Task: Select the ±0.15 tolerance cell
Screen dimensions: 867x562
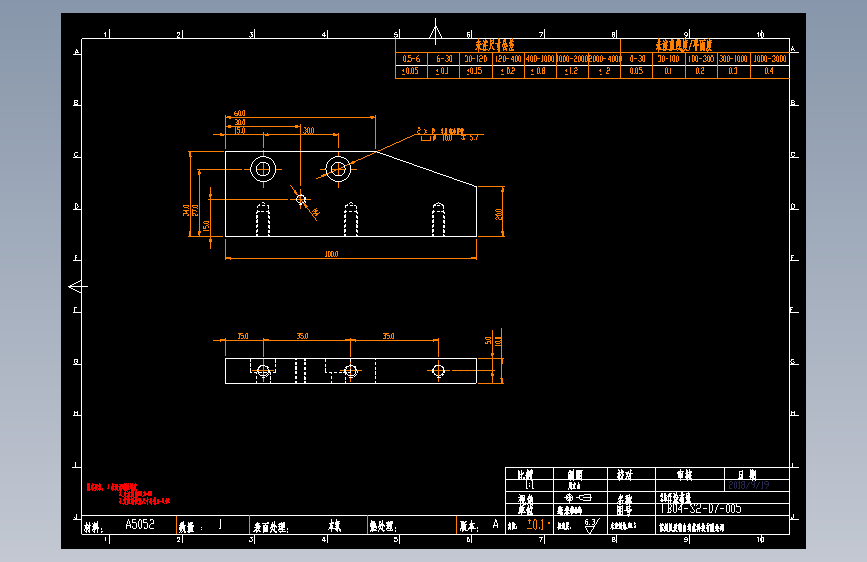Action: click(475, 71)
